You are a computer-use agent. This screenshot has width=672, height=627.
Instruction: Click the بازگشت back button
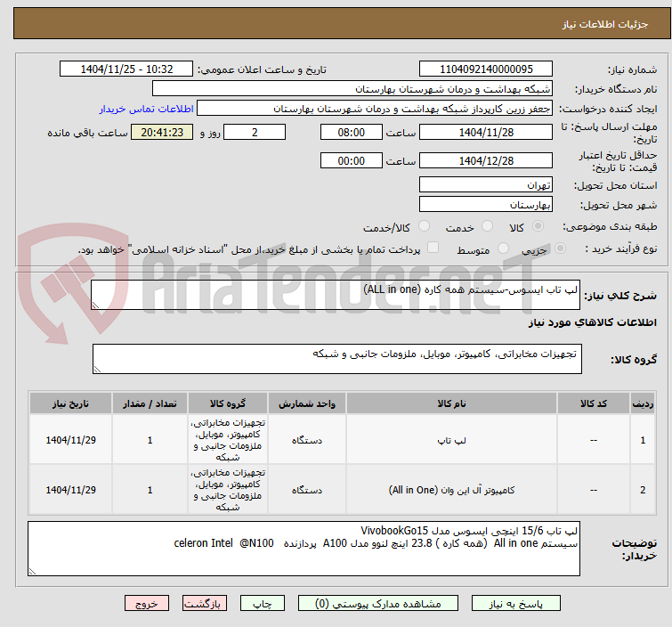205,604
